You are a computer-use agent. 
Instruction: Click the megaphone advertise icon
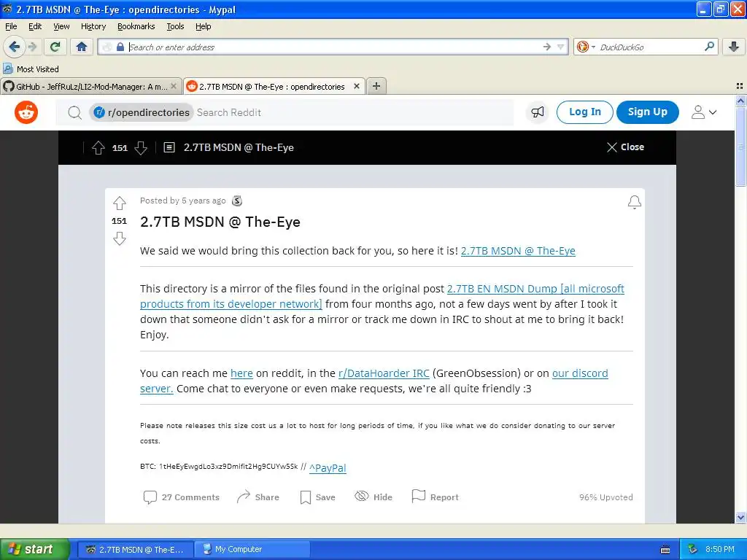[538, 112]
